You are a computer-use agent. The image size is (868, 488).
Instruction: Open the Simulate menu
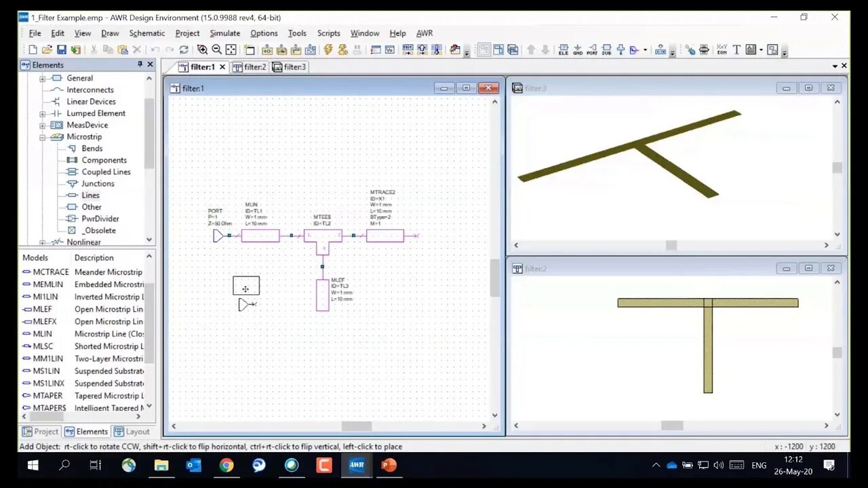click(225, 33)
